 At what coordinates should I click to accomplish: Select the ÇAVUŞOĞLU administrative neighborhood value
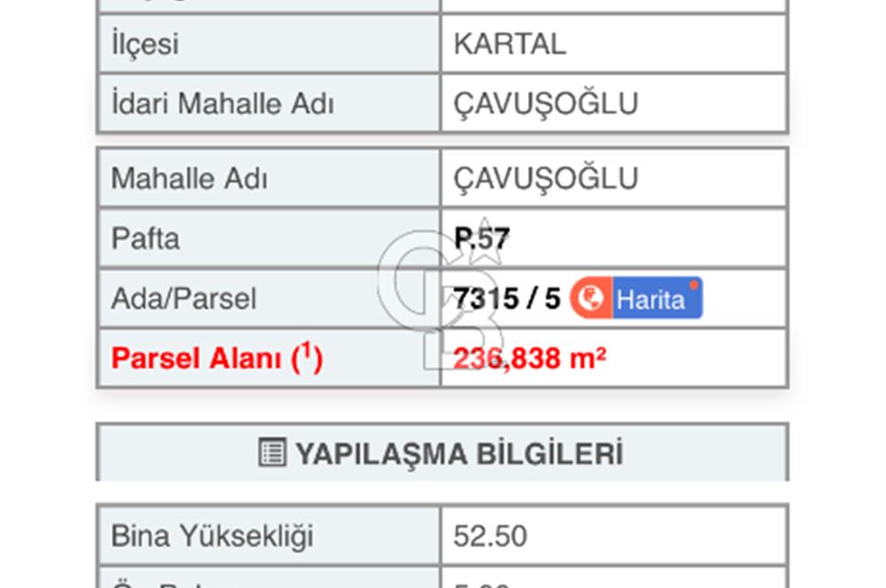point(547,103)
